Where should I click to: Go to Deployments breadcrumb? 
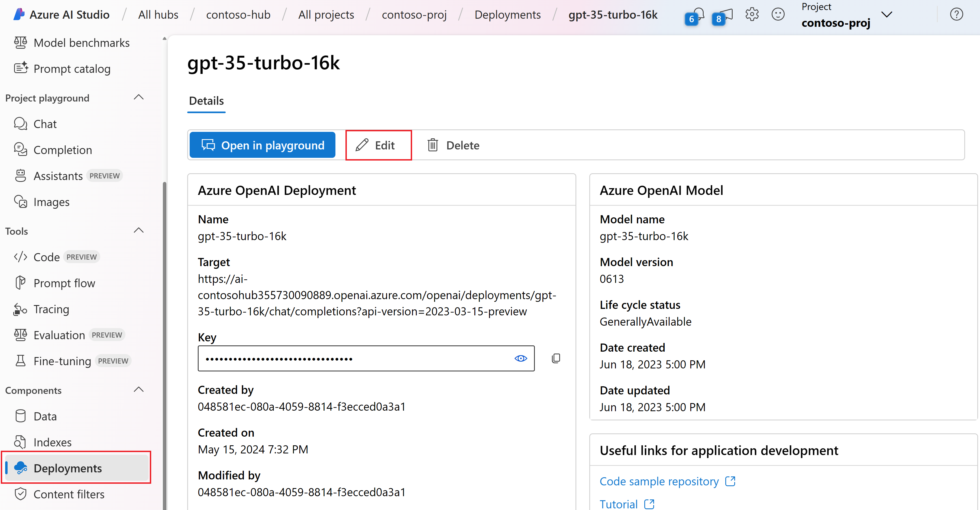pos(507,15)
